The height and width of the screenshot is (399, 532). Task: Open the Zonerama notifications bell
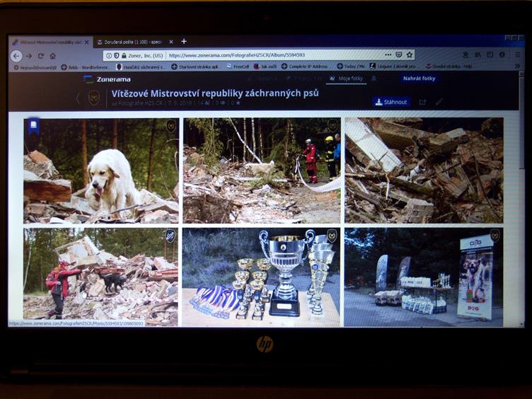point(374,79)
